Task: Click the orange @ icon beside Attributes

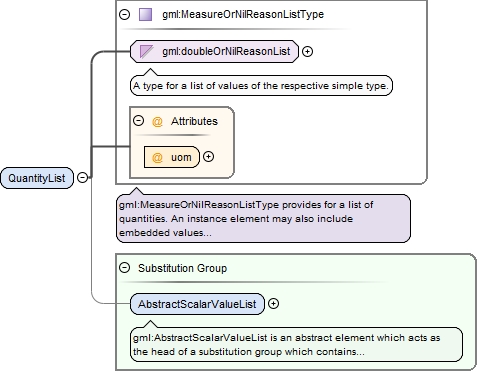Action: [x=157, y=121]
